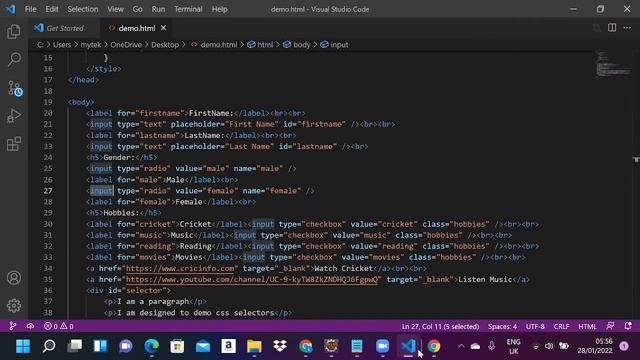Close the demo.html tab
640x360 pixels.
(163, 28)
